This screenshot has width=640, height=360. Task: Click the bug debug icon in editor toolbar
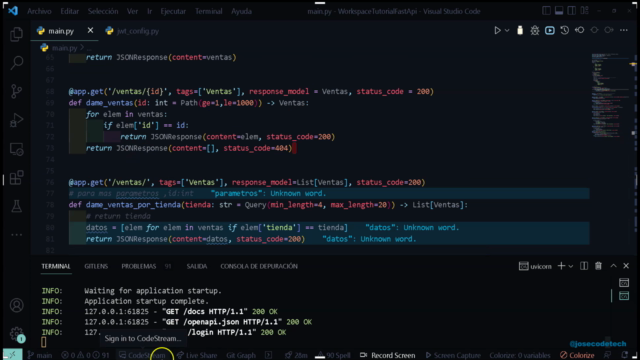(x=535, y=30)
